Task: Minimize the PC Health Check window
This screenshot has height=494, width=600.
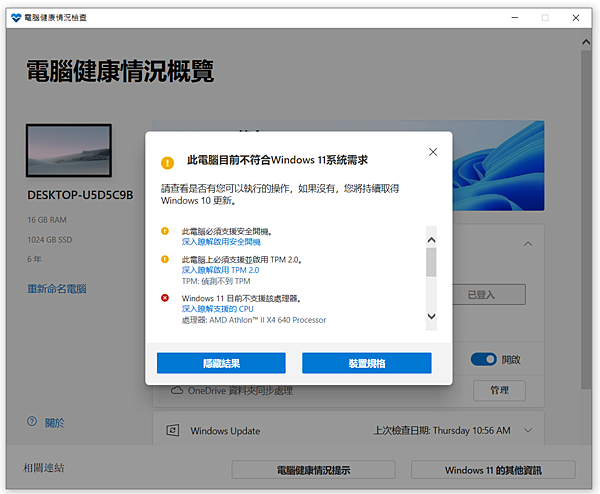Action: pos(515,18)
